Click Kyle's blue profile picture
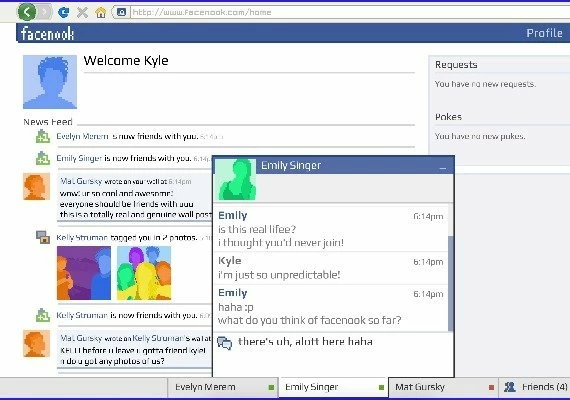Screen dimensions: 570x400 pyautogui.click(x=50, y=82)
